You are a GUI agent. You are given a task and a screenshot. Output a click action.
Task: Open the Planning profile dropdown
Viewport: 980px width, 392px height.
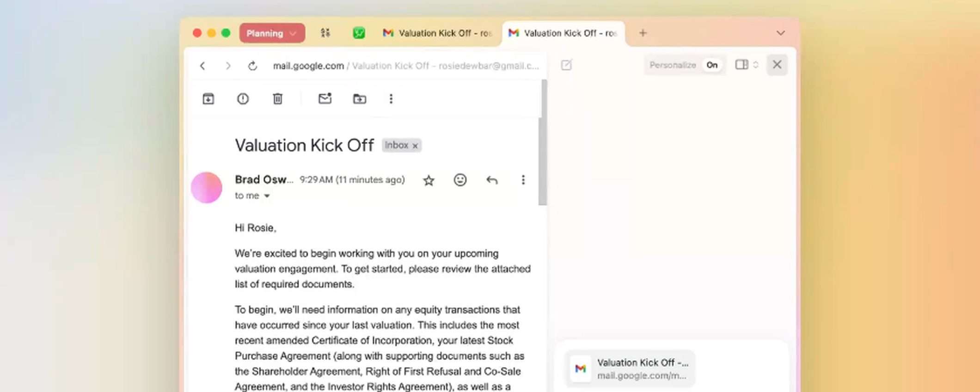point(272,33)
